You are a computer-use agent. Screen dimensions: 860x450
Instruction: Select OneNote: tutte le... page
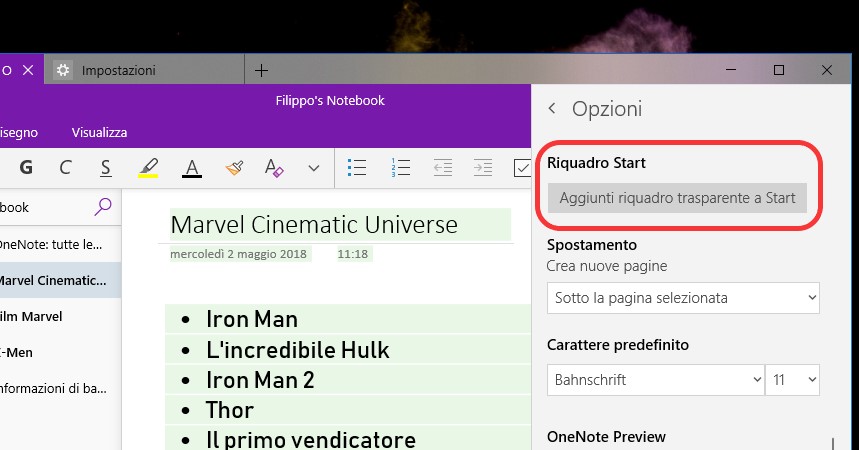tap(60, 244)
